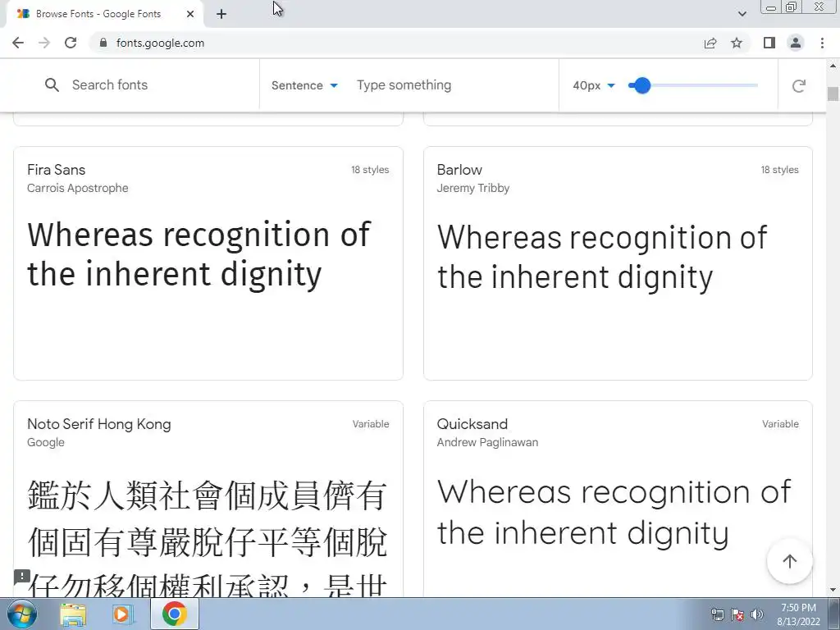Toggle Chrome side panel icon
The image size is (840, 630).
tap(769, 43)
